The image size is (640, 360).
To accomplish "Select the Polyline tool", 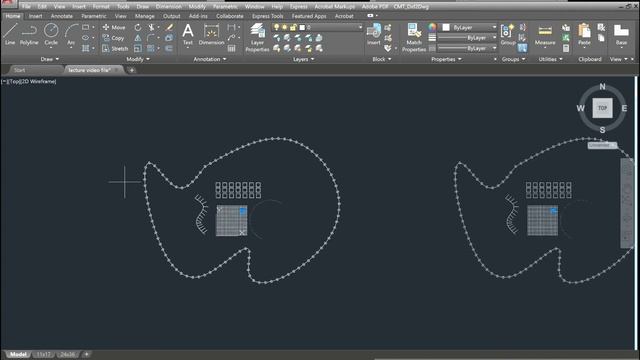I will coord(29,34).
